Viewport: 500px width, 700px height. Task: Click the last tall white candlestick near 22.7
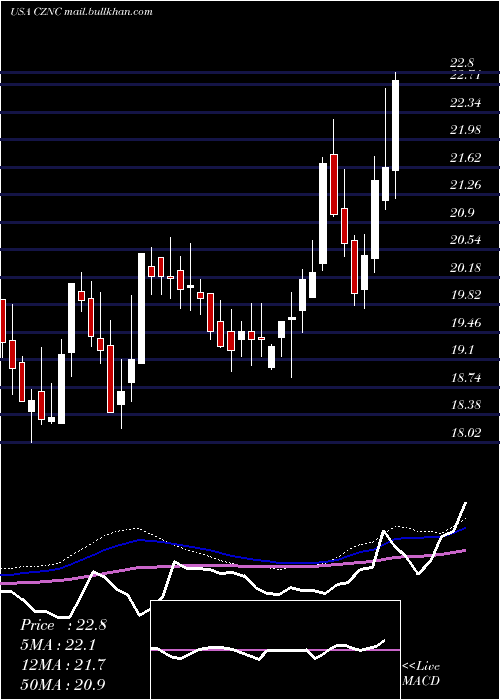pos(395,125)
